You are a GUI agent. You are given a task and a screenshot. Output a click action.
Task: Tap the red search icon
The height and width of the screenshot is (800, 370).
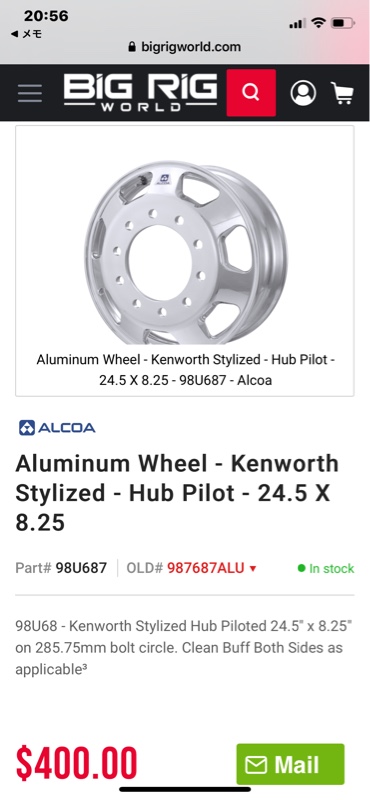coord(251,93)
